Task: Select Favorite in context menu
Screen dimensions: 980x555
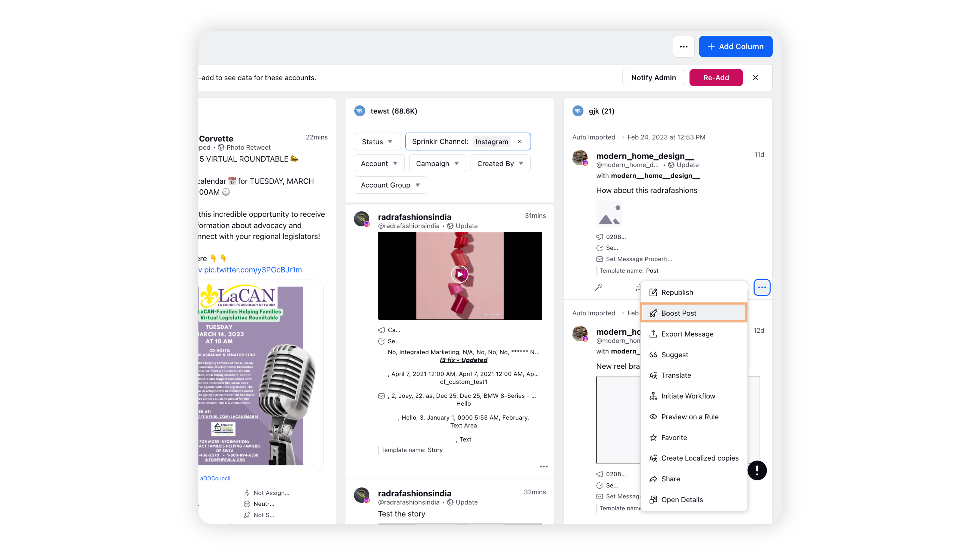Action: [694, 438]
